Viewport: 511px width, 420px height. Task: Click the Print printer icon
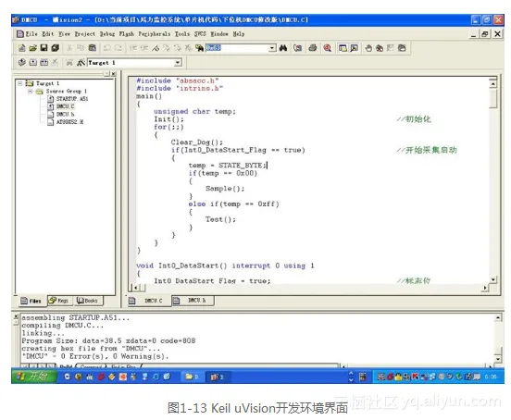click(313, 48)
